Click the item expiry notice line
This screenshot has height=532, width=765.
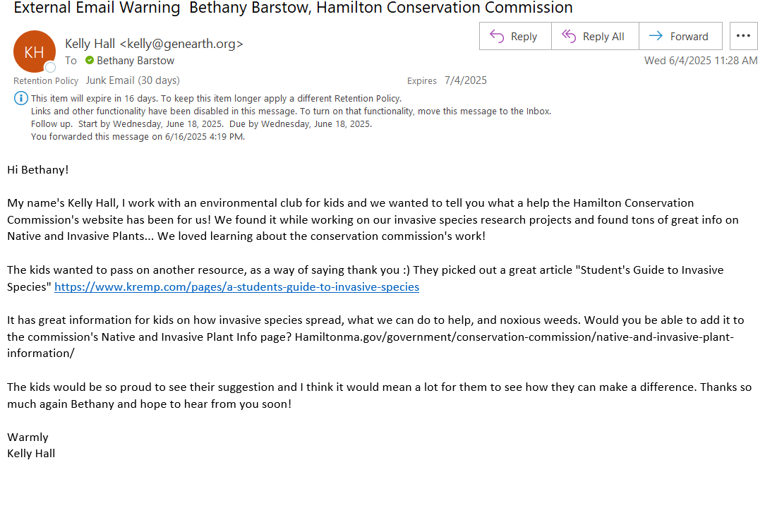click(216, 99)
